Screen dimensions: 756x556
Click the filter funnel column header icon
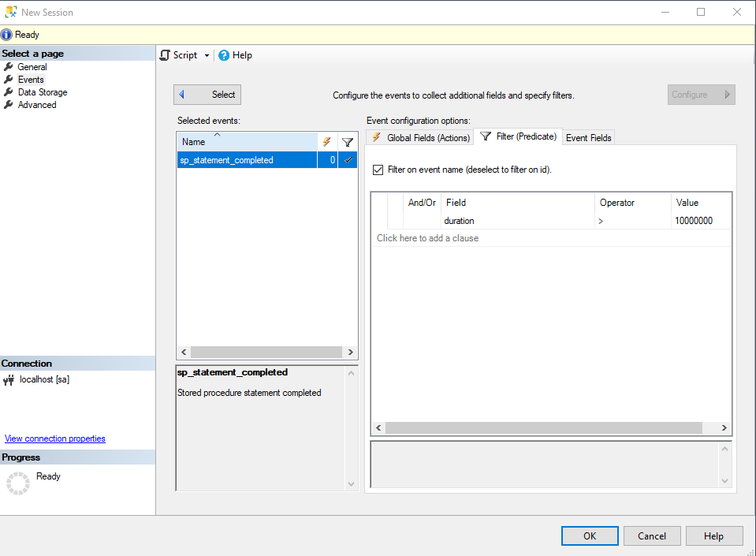click(348, 142)
